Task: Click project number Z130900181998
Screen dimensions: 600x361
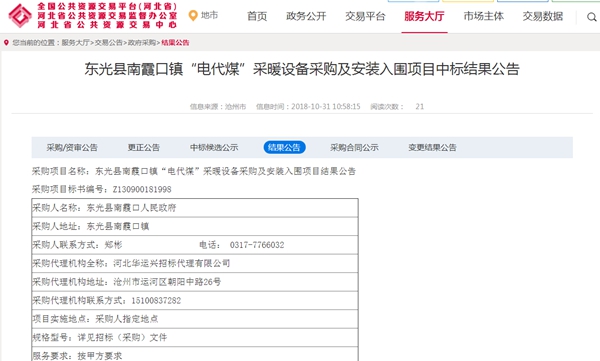Action: [x=142, y=189]
